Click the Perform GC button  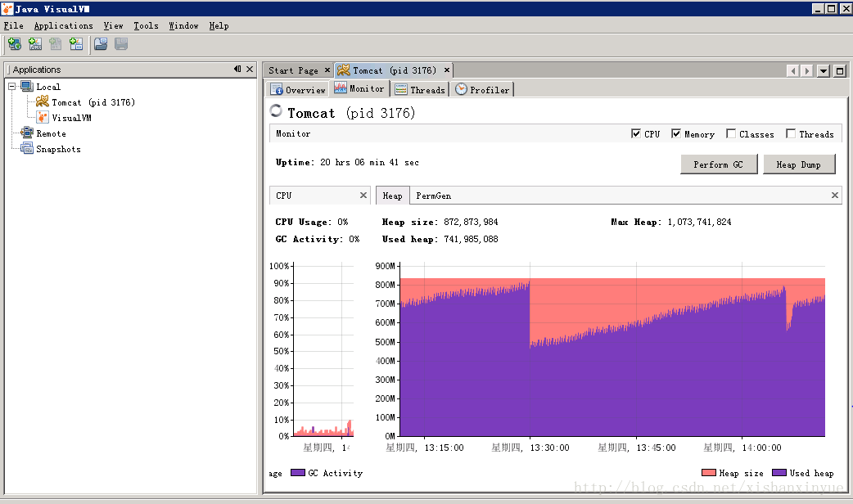(718, 164)
